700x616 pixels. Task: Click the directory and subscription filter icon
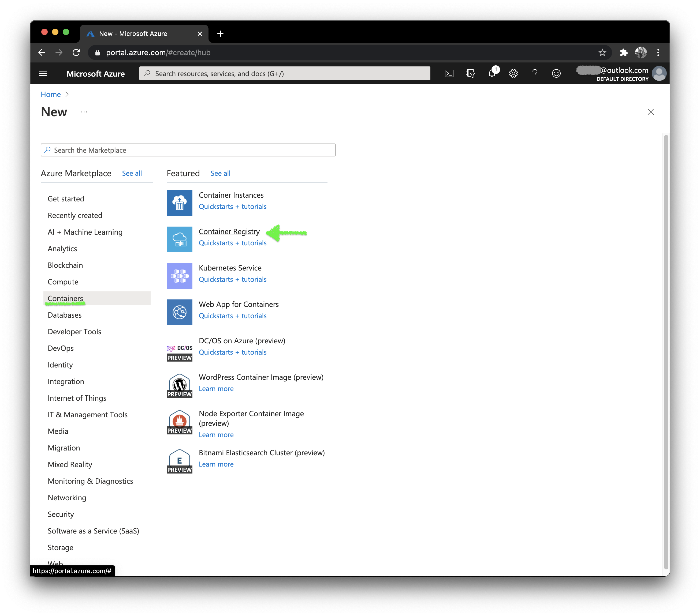[470, 73]
